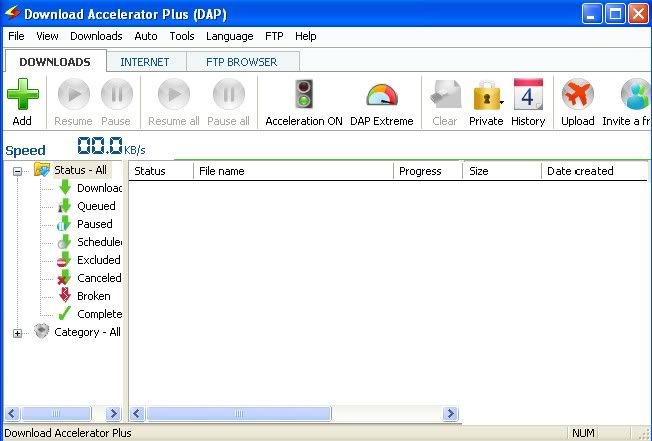Minimize the DAP window

pyautogui.click(x=592, y=14)
